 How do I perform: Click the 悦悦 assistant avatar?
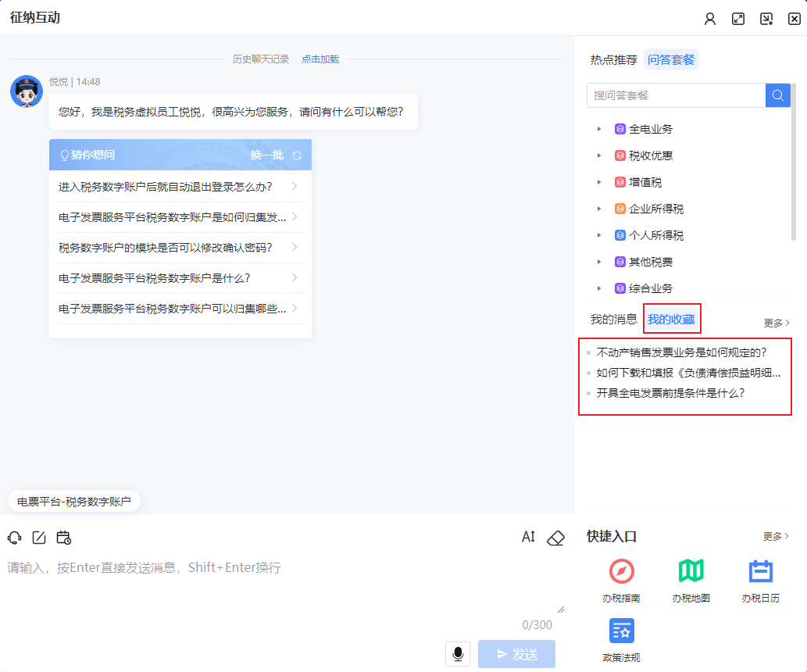tap(27, 91)
